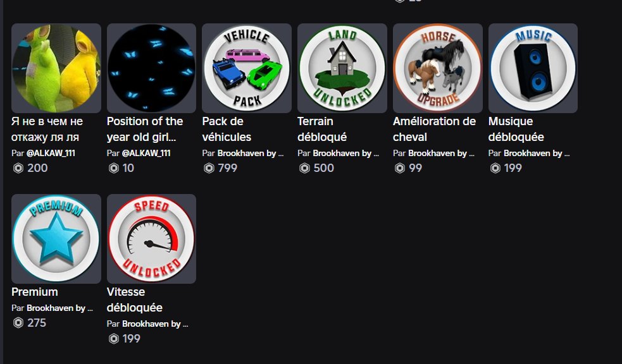Viewport: 622px width, 364px height.
Task: Open the Music speaker badge icon
Action: [x=533, y=68]
